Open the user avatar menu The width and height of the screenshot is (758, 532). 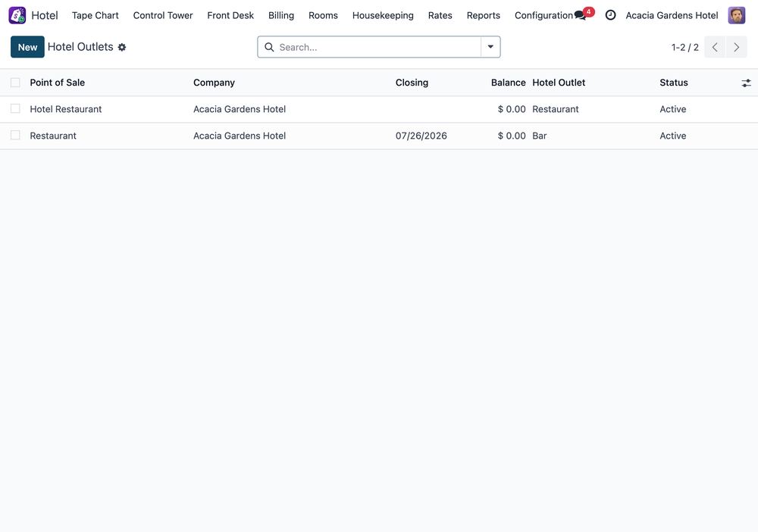[x=736, y=15]
